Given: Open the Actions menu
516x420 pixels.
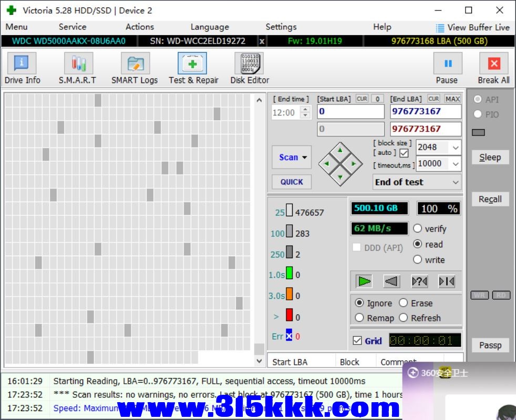Looking at the screenshot, I should tap(140, 27).
